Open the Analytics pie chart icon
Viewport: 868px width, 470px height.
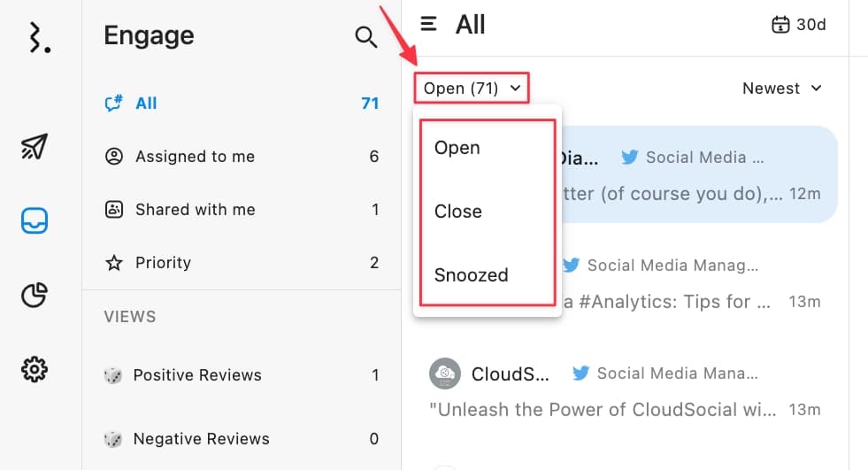[x=35, y=295]
